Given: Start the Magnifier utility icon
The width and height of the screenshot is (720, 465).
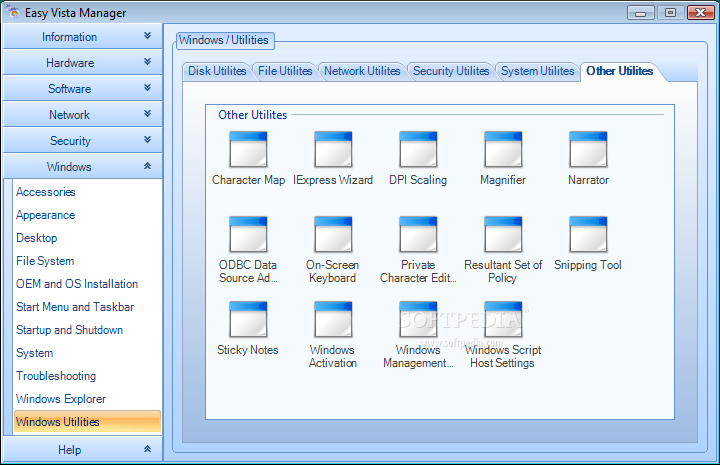Looking at the screenshot, I should click(x=503, y=150).
